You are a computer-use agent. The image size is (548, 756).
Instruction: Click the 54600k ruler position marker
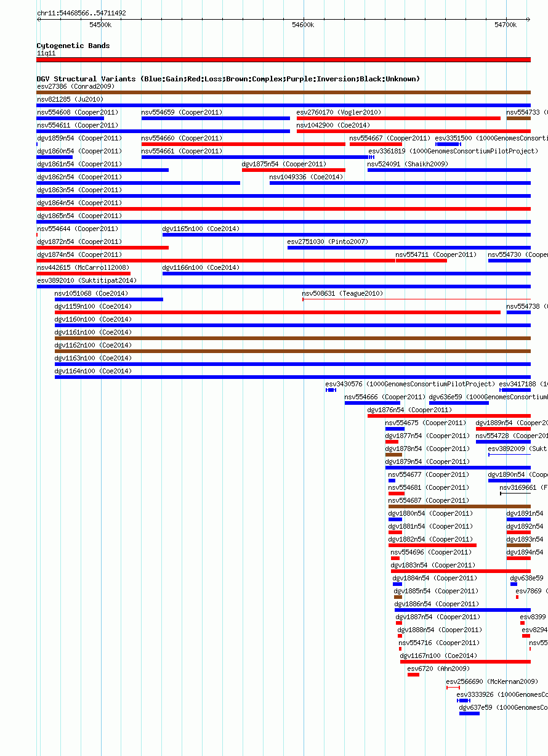click(303, 25)
